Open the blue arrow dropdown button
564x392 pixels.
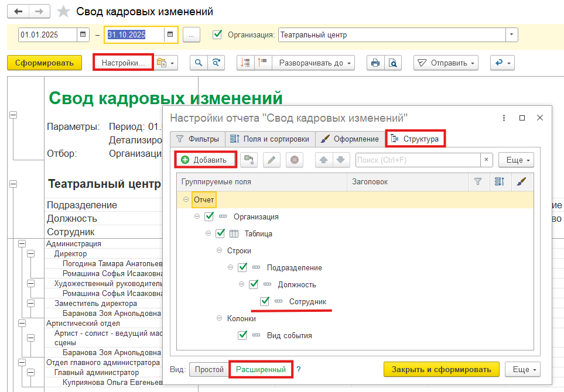503,63
